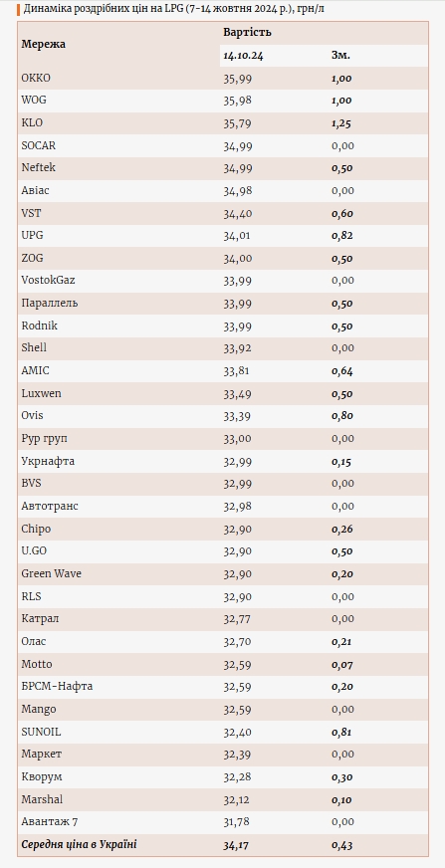The image size is (445, 868).
Task: Select the average price value 34,17
Action: [236, 845]
